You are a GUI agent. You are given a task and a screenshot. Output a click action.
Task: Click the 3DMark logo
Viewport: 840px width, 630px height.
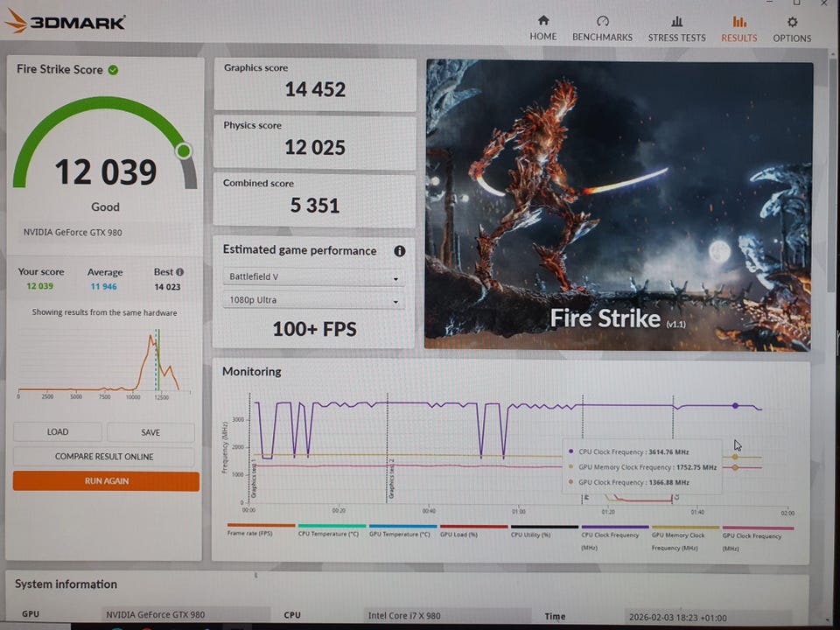coord(66,21)
